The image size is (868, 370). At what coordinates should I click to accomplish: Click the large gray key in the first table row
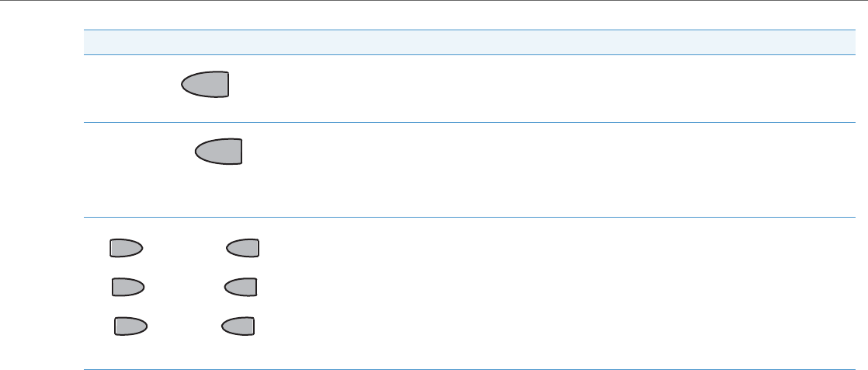207,85
